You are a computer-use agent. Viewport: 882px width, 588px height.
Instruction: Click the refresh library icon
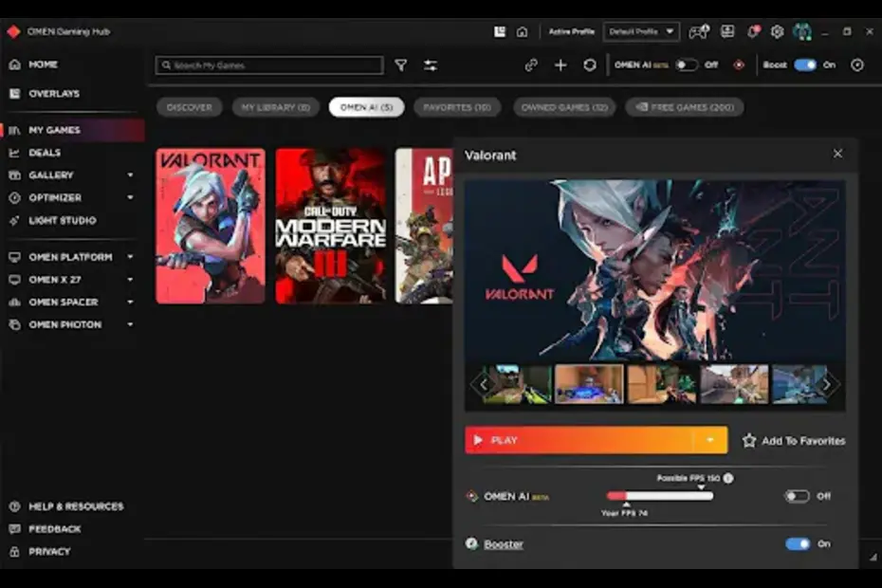[x=590, y=65]
